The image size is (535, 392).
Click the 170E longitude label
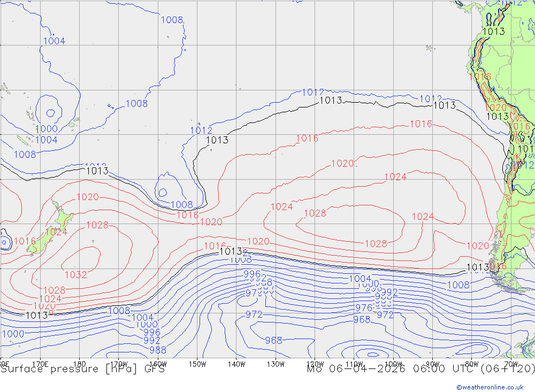pos(40,364)
